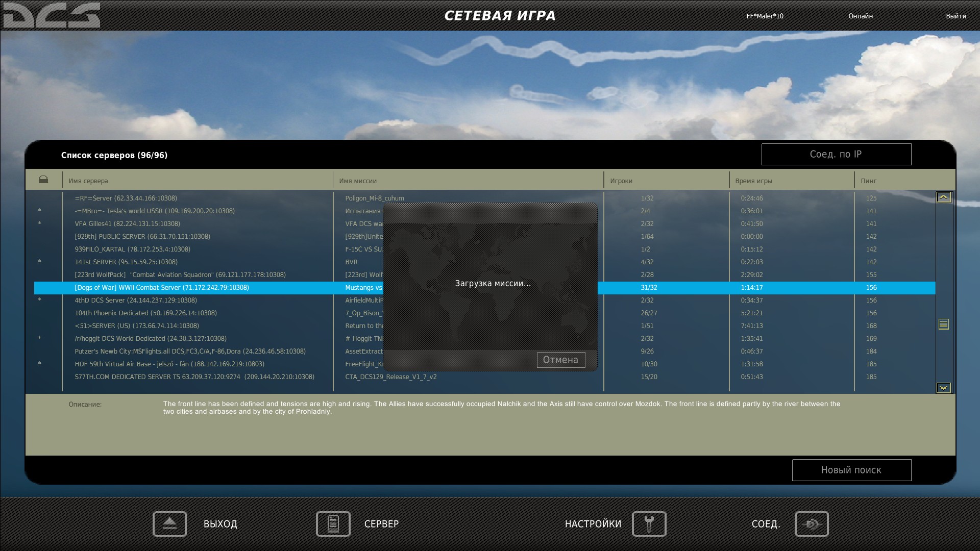Click ping value 184
The image size is (980, 551).
pos(871,351)
